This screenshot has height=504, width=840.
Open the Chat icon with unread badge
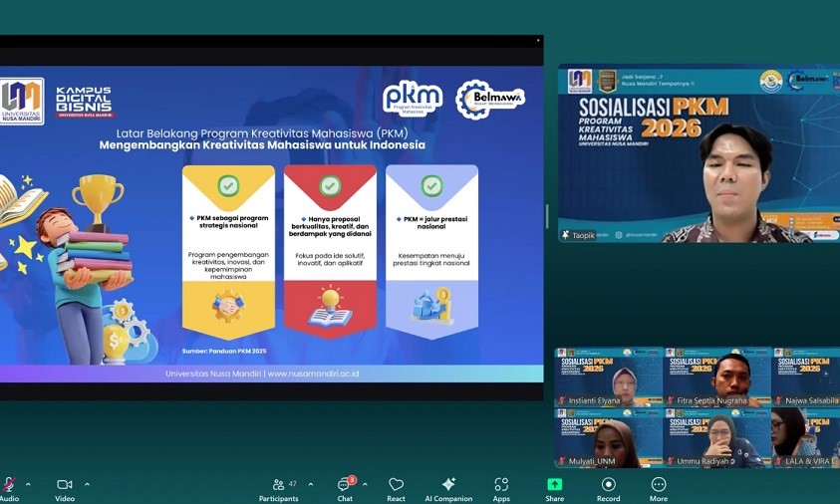coord(344,485)
